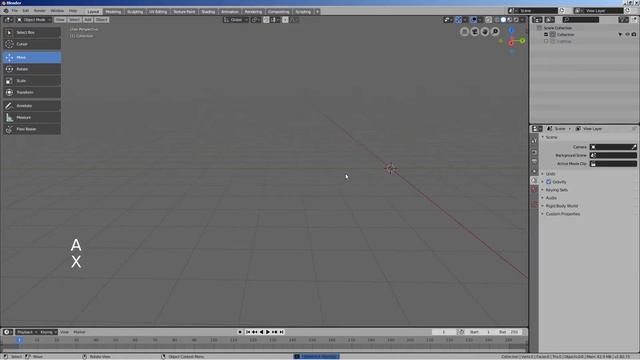Open the Render menu
This screenshot has height=360, width=640.
(x=40, y=11)
